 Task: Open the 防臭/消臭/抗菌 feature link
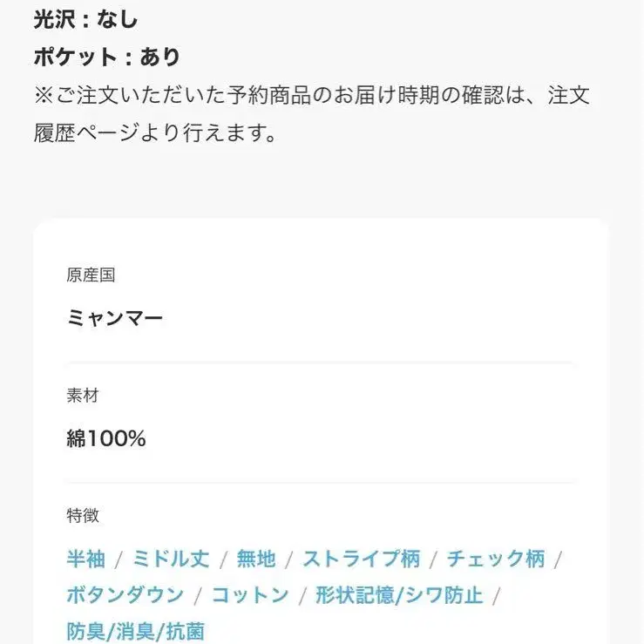(x=136, y=631)
